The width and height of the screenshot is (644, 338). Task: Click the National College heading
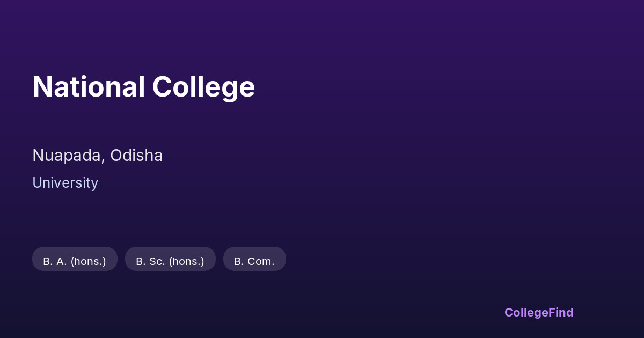tap(143, 87)
